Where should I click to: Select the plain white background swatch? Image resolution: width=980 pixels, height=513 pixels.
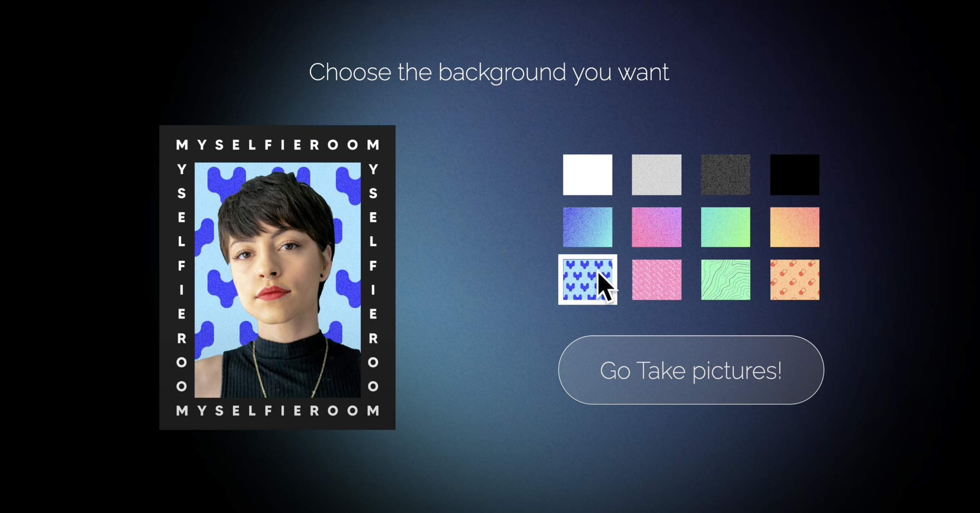click(587, 175)
